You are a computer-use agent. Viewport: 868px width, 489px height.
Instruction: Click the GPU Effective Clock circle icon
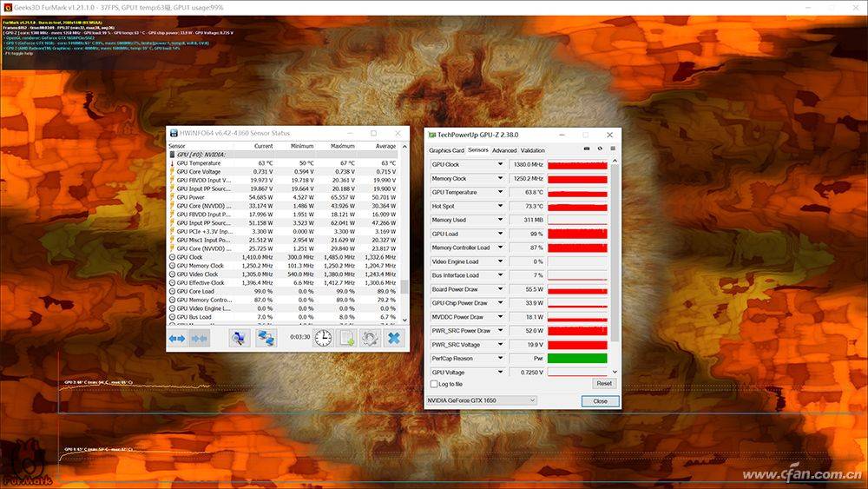coord(172,283)
